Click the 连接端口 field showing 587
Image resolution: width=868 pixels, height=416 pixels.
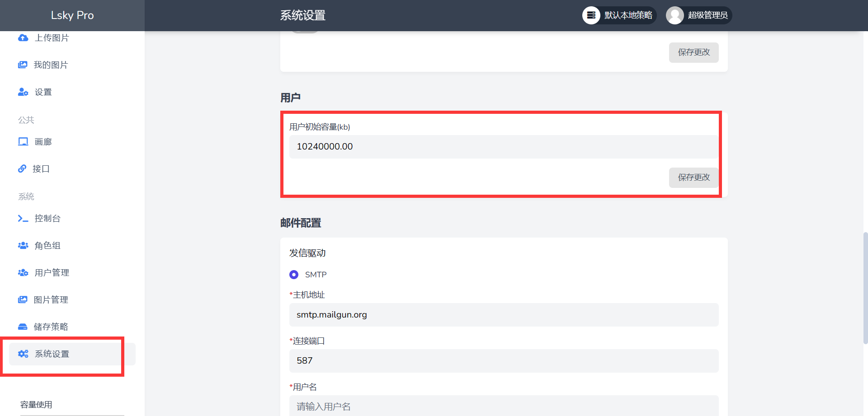click(504, 361)
